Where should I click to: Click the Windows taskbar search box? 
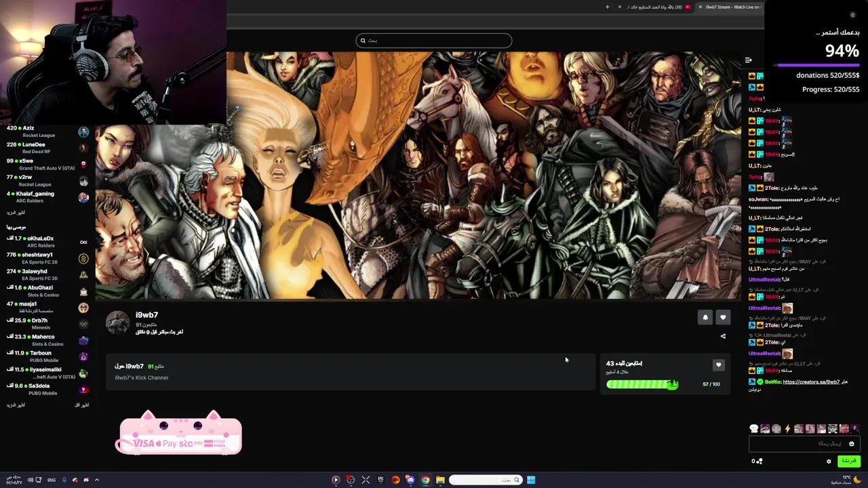tap(485, 480)
